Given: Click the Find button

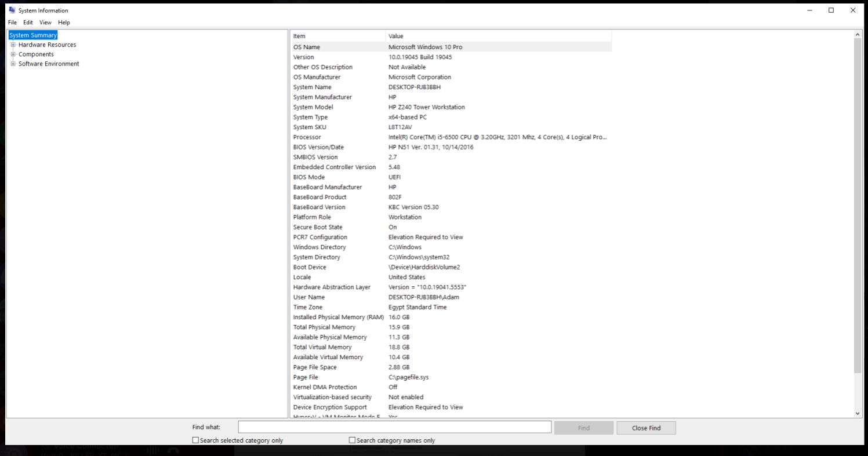Looking at the screenshot, I should click(x=584, y=428).
